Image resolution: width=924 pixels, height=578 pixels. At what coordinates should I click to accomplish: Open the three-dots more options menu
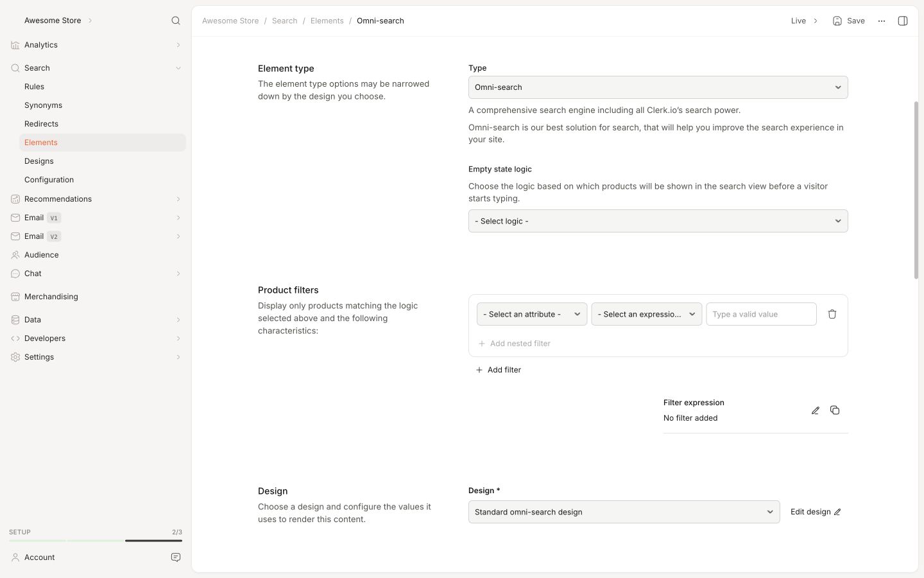coord(882,21)
